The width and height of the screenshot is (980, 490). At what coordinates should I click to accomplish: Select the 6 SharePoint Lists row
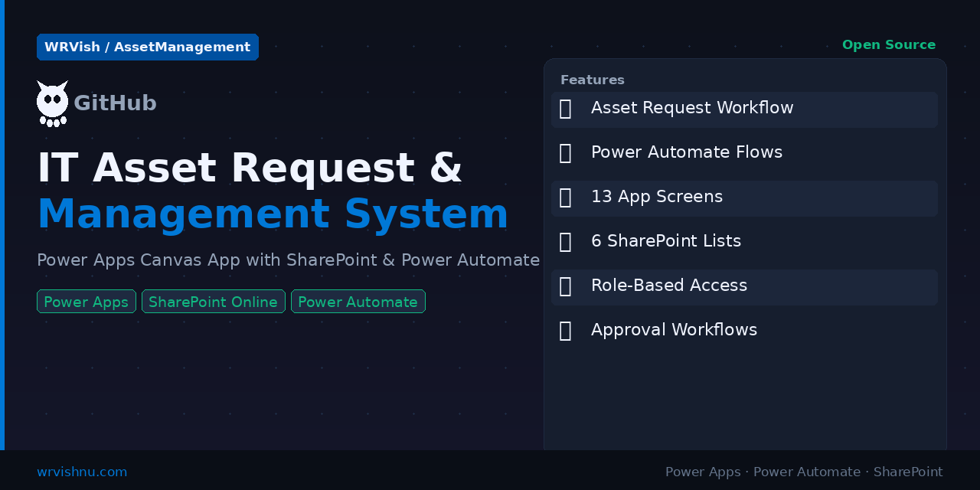coord(744,243)
